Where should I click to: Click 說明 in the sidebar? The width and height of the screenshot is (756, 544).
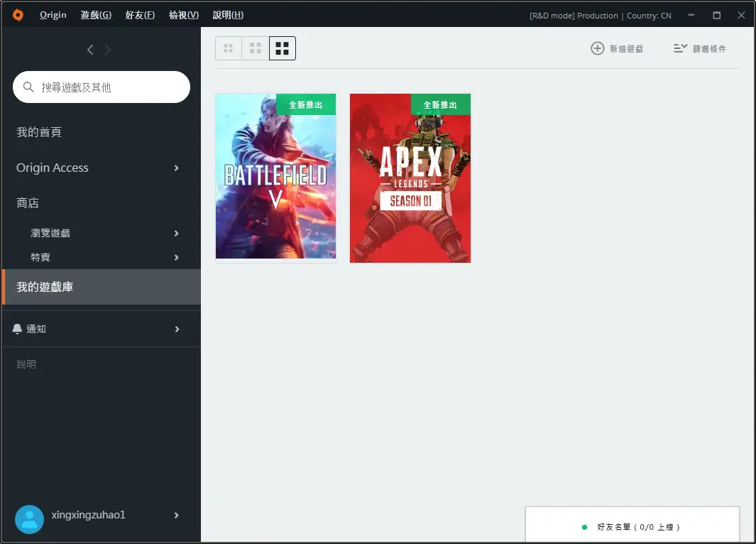[26, 364]
